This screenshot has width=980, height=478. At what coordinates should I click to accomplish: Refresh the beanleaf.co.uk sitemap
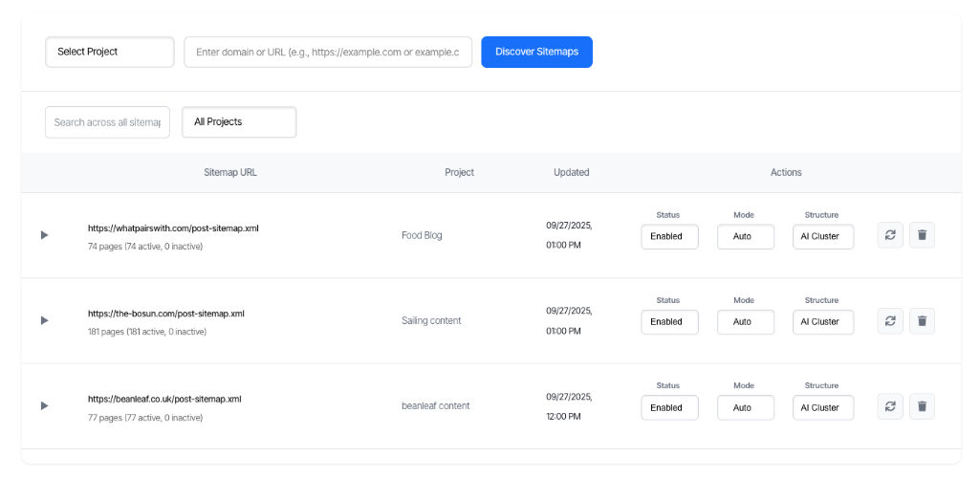(x=890, y=406)
